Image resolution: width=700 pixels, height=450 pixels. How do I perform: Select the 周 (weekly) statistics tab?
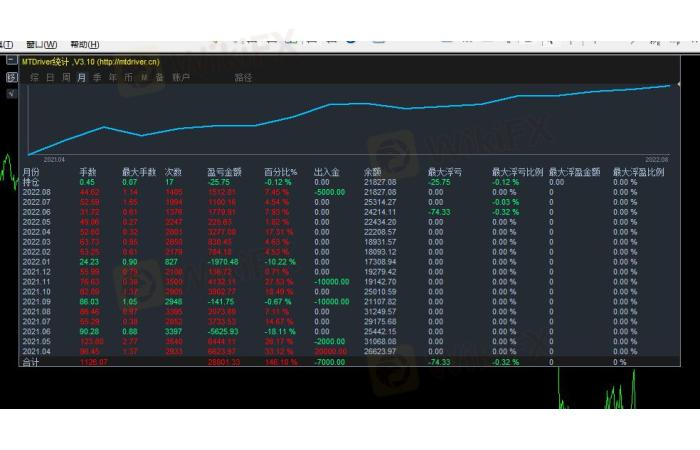click(x=66, y=77)
